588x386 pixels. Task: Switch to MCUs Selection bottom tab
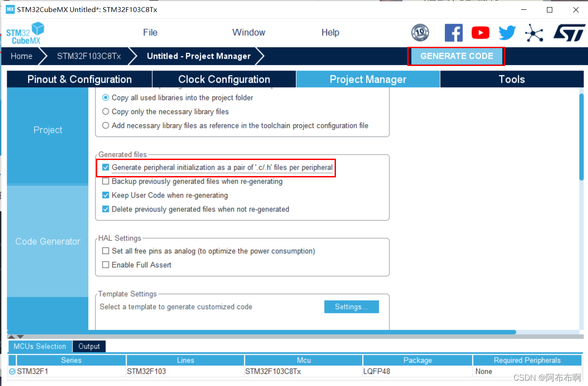(x=40, y=346)
